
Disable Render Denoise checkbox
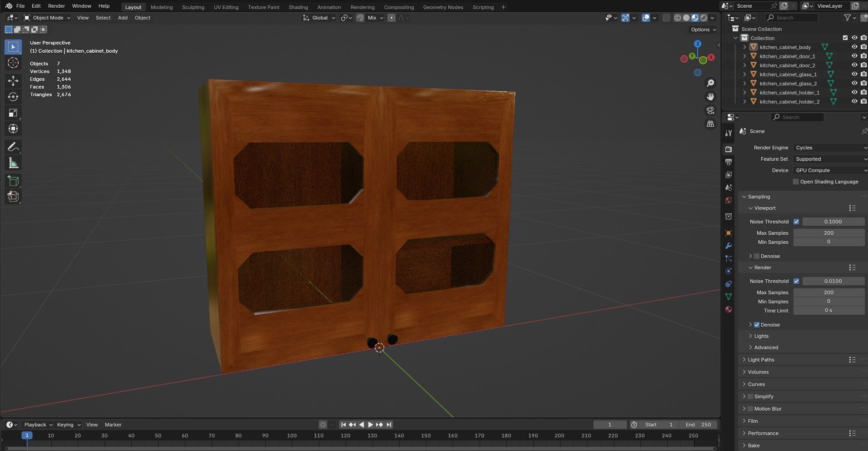pyautogui.click(x=757, y=325)
